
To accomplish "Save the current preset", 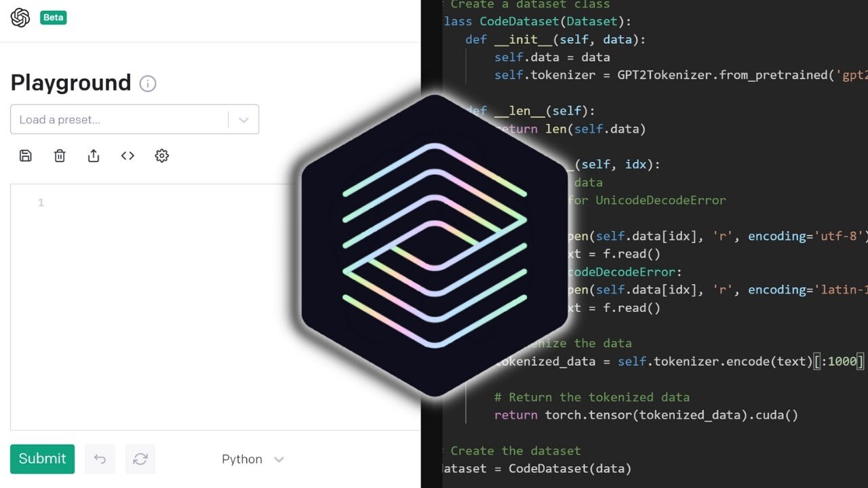I will coord(25,155).
